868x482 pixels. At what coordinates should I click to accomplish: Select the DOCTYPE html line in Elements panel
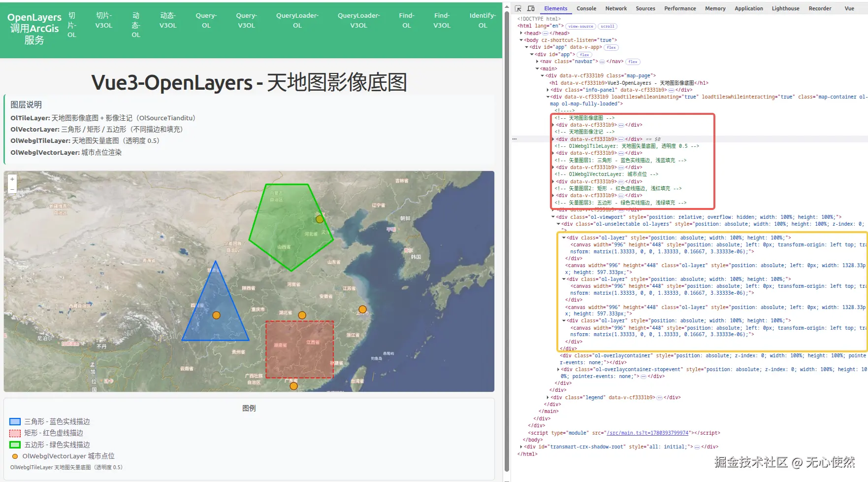pyautogui.click(x=539, y=19)
